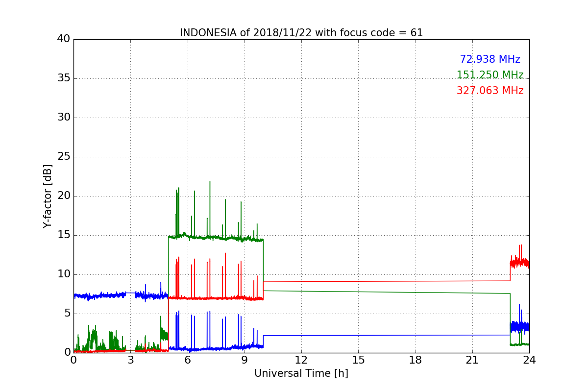
Task: Click the Y-factor [dB] axis label
Action: pyautogui.click(x=48, y=196)
